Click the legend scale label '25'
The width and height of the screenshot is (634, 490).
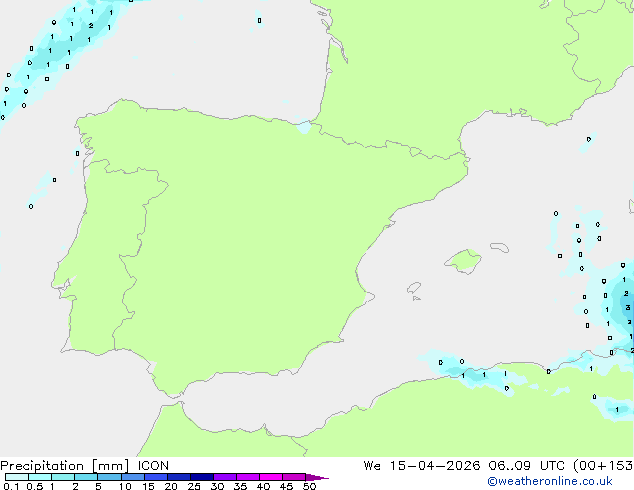194,486
